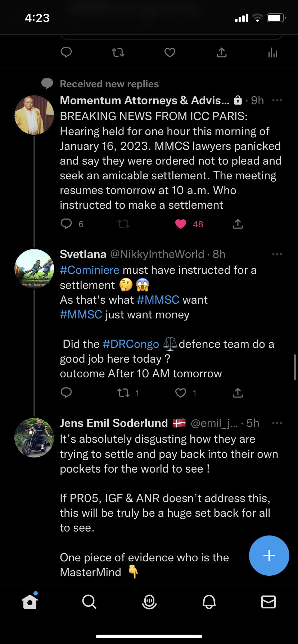
Task: Open more options on Svetlana's tweet
Action: coord(277,254)
